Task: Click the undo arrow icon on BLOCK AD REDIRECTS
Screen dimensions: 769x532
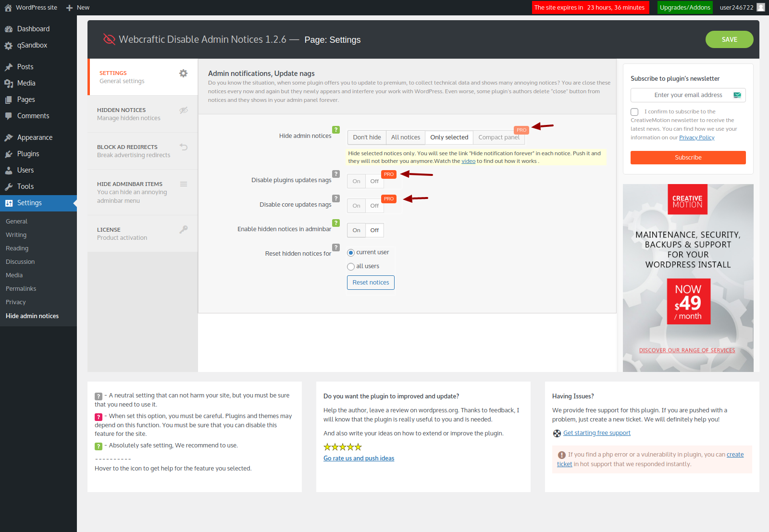Action: coord(184,147)
